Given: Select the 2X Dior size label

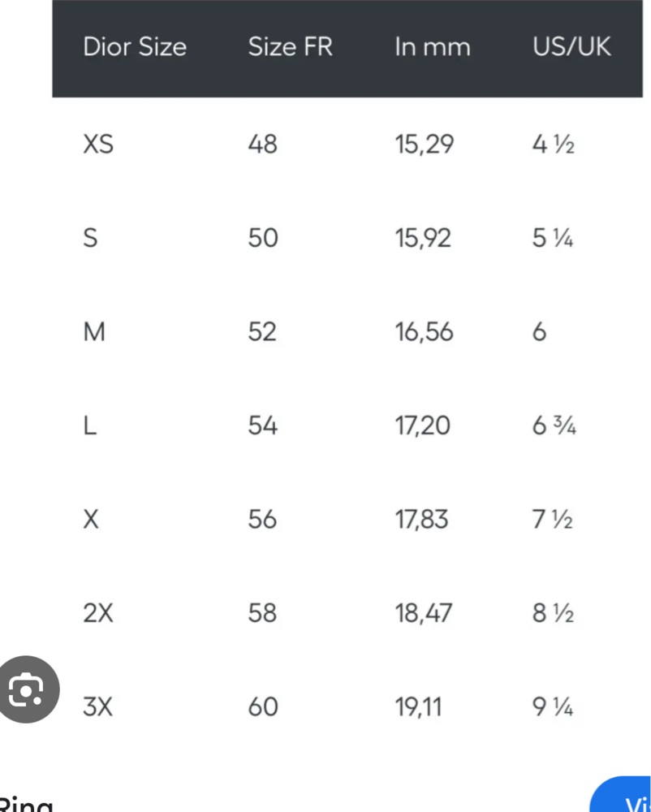Looking at the screenshot, I should (x=98, y=612).
